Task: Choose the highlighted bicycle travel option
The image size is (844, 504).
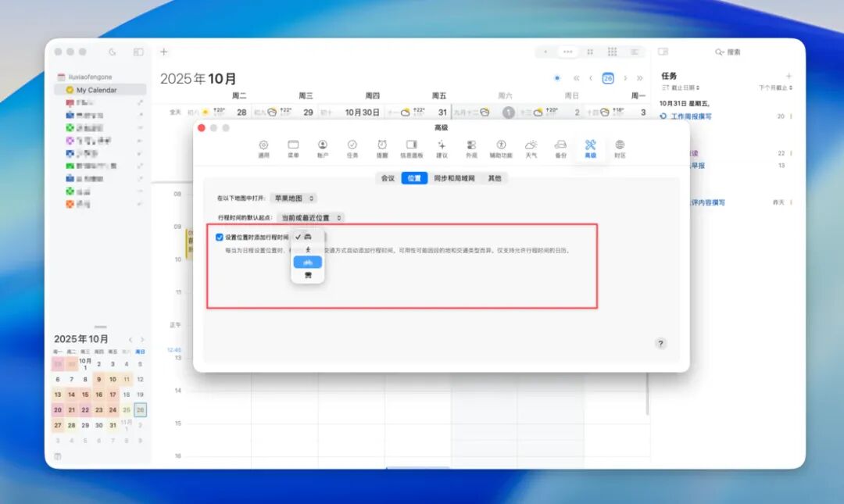Action: [307, 263]
